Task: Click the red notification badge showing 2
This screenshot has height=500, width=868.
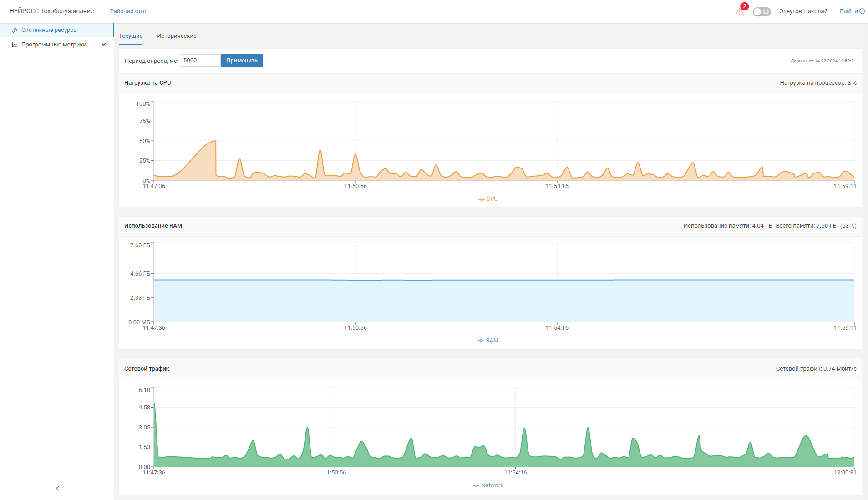Action: point(745,6)
